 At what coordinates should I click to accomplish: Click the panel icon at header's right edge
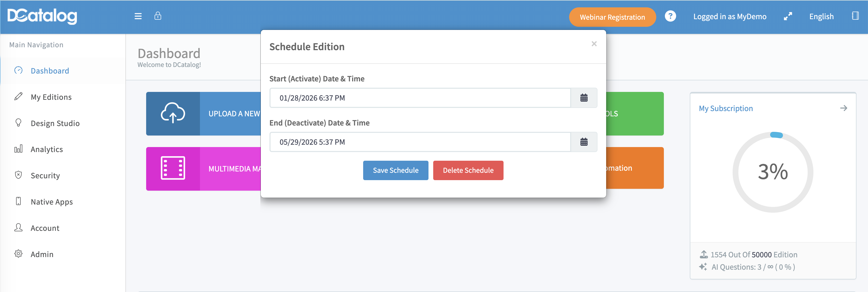click(x=855, y=16)
